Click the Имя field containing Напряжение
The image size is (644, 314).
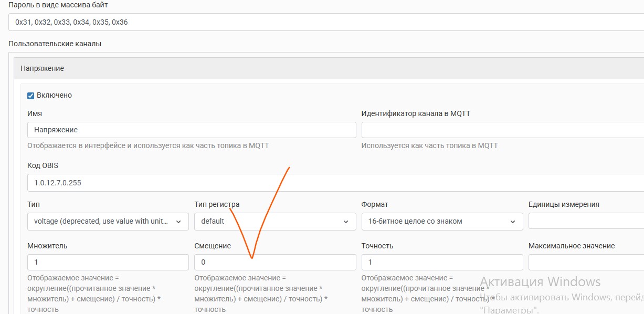coord(192,130)
